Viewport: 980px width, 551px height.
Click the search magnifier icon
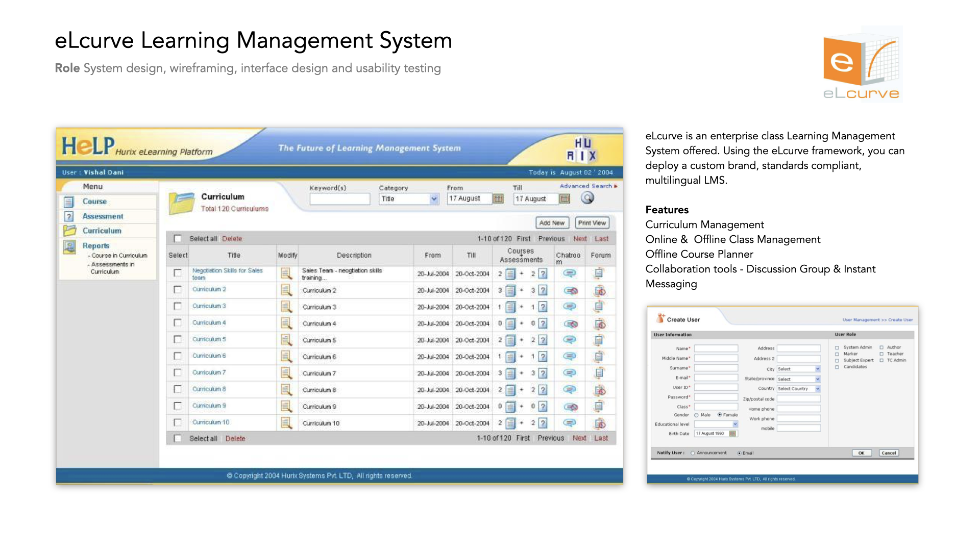(587, 198)
